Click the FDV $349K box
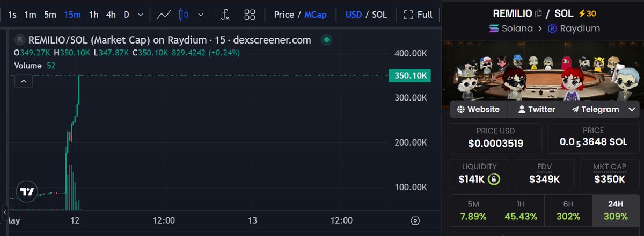This screenshot has width=644, height=236. pos(544,174)
